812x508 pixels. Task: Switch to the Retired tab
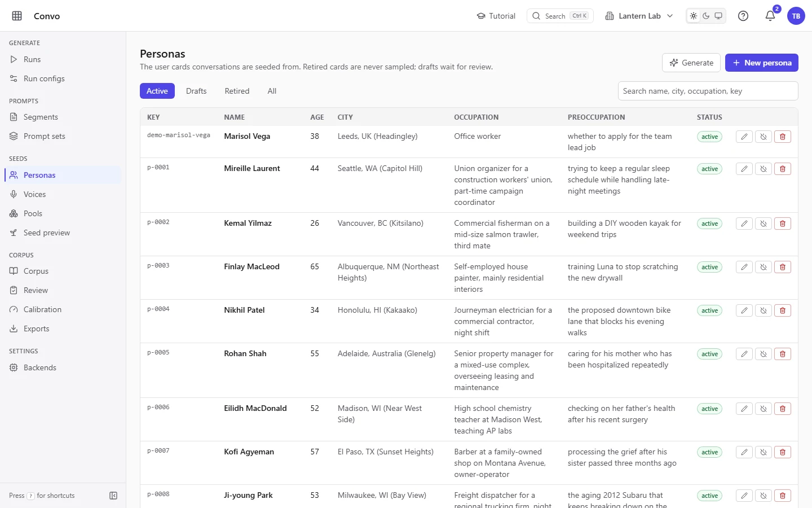coord(237,91)
